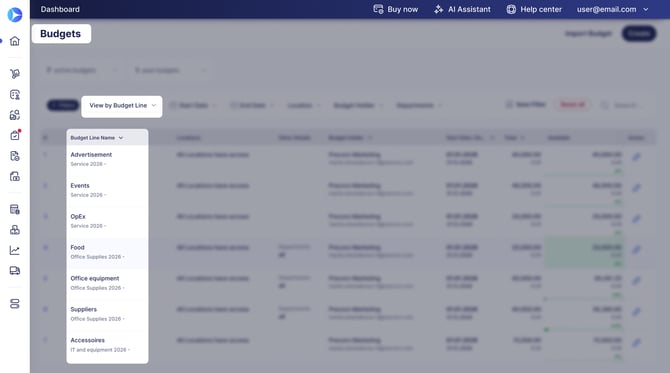Click the Buy now label
670x373 pixels.
(x=403, y=9)
